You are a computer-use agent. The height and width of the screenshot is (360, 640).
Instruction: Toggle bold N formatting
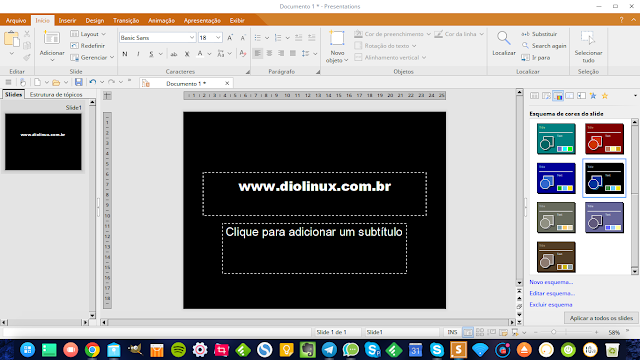coord(125,54)
